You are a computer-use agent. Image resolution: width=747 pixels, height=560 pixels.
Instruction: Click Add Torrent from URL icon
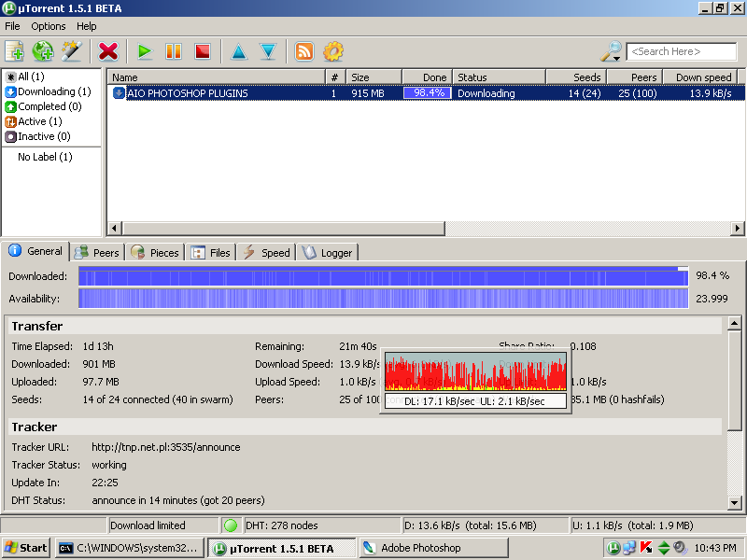[x=43, y=51]
